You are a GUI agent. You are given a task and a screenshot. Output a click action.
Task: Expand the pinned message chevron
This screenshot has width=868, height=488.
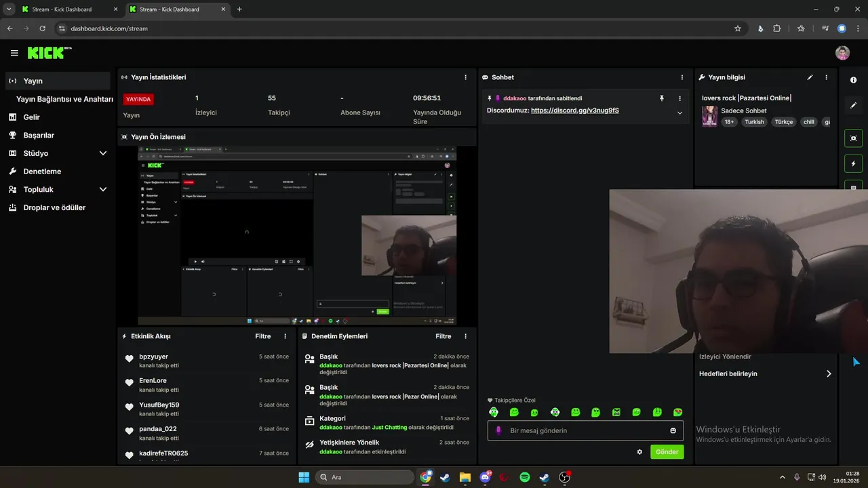pos(679,113)
